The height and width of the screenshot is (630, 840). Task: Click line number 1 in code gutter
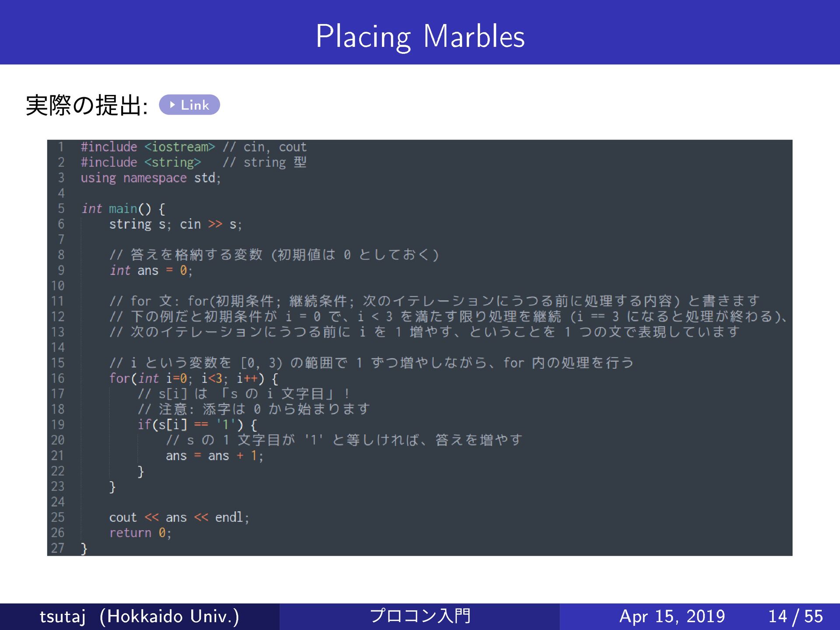61,147
